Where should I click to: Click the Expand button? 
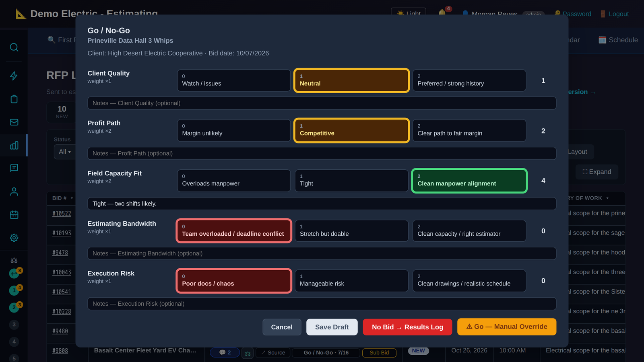pyautogui.click(x=597, y=172)
